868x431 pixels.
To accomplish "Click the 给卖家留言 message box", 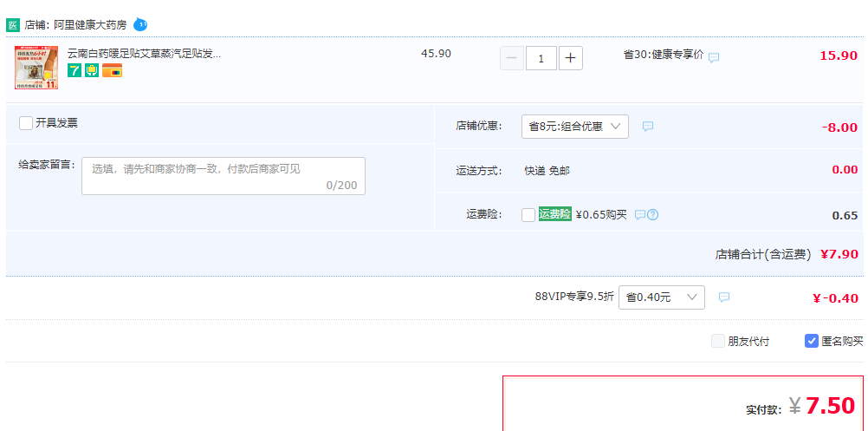I will [x=223, y=176].
